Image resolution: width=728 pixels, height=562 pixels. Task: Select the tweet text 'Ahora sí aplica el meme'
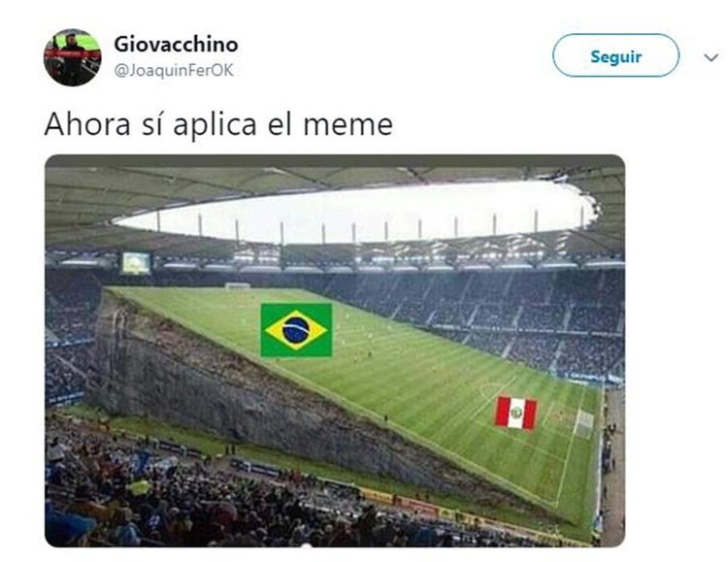tap(218, 124)
